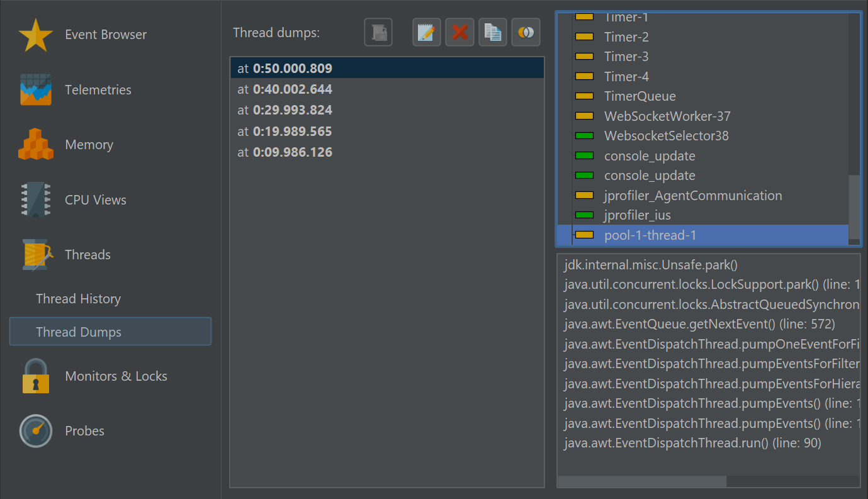
Task: Expand the Probes section
Action: (84, 431)
